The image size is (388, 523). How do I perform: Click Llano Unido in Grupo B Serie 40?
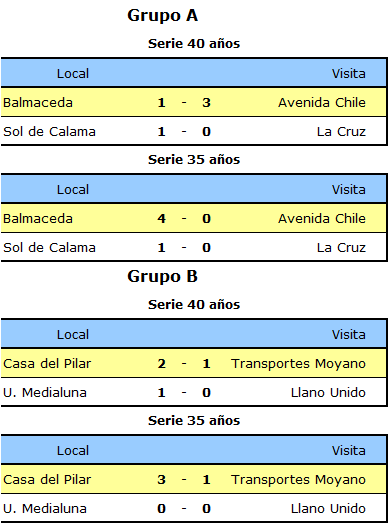coord(328,393)
